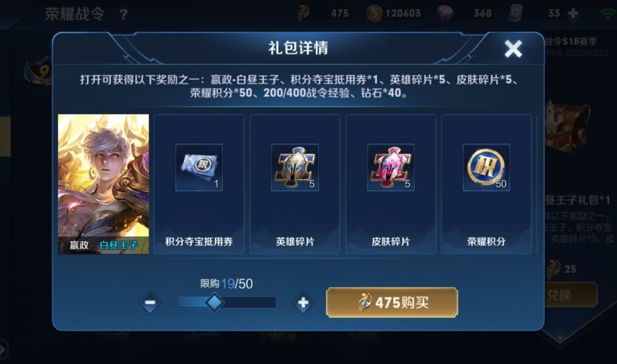Add more tickets with top plus icon
Viewport: 617px width, 364px height.
[x=573, y=14]
